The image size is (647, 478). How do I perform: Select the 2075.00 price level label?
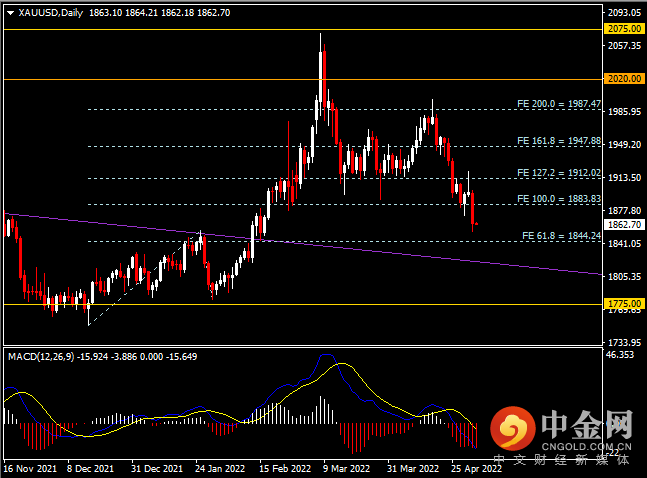click(624, 29)
